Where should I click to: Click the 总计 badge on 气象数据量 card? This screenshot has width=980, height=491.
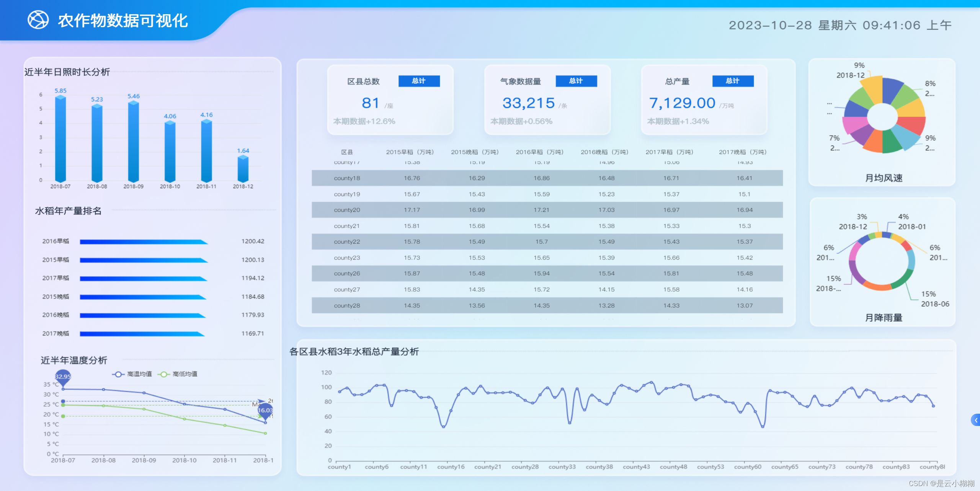pos(576,81)
